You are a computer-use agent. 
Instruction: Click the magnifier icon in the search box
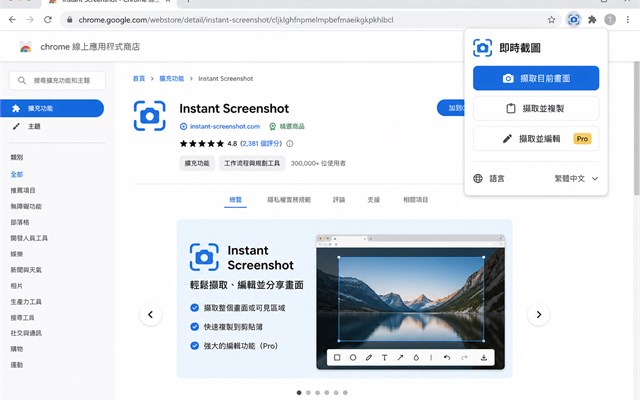click(x=22, y=80)
